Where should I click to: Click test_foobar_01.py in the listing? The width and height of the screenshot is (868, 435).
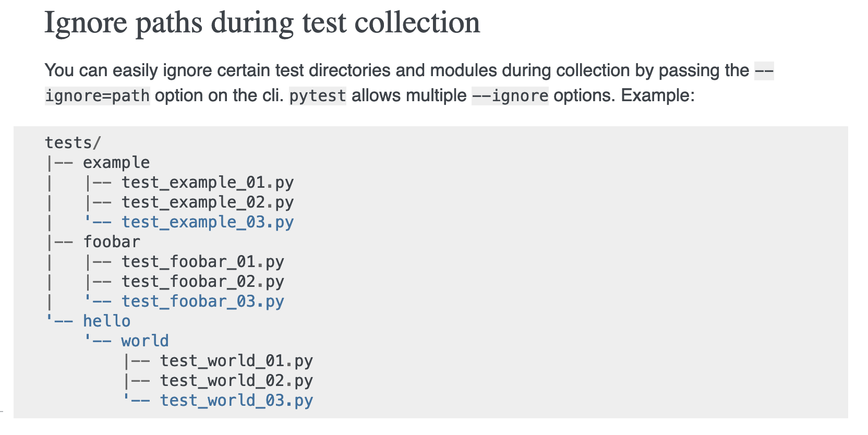pos(203,262)
